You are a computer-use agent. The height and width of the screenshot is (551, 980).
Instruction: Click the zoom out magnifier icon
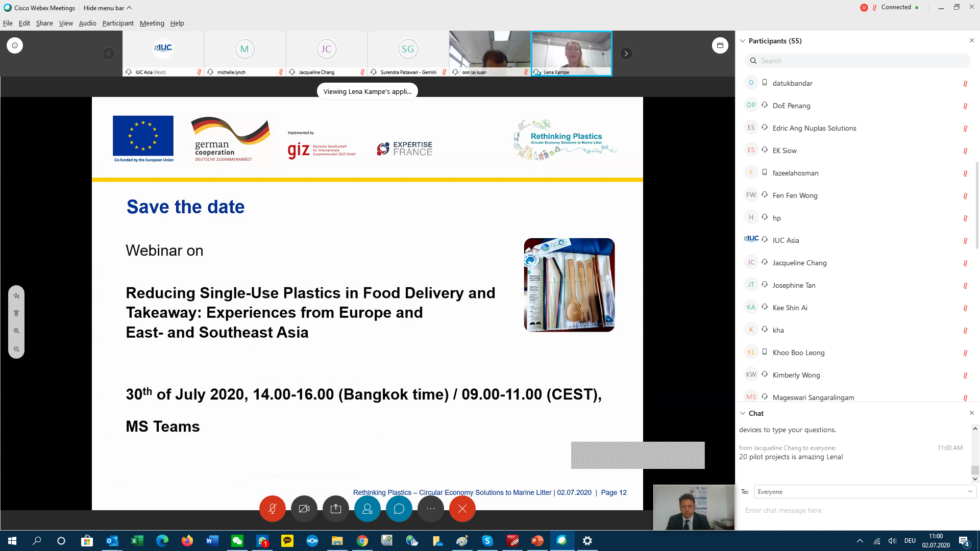point(16,349)
